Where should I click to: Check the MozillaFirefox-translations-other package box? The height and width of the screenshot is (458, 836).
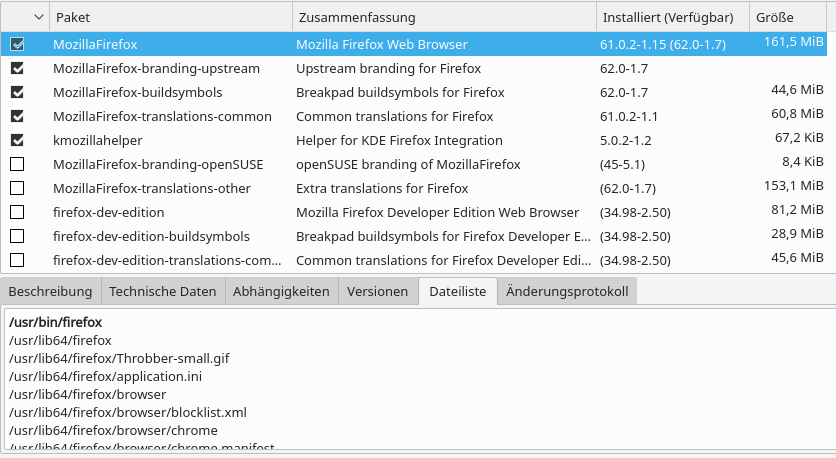[17, 188]
